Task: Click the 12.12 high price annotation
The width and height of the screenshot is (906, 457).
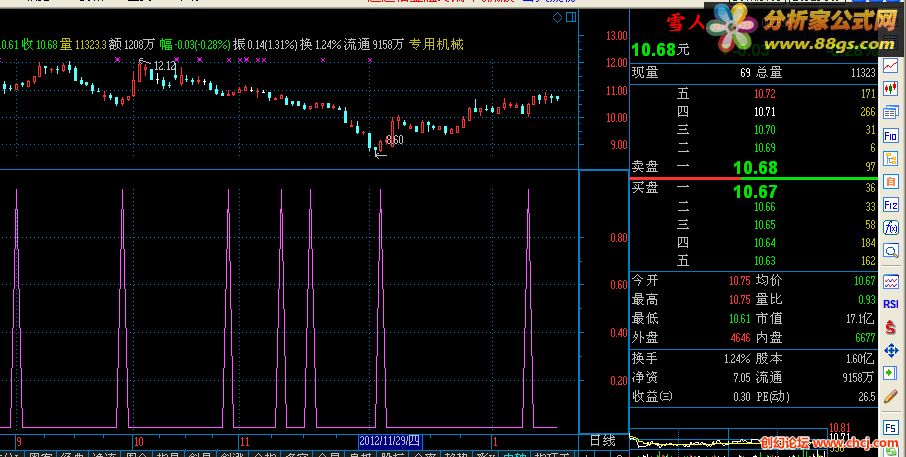Action: click(x=165, y=66)
